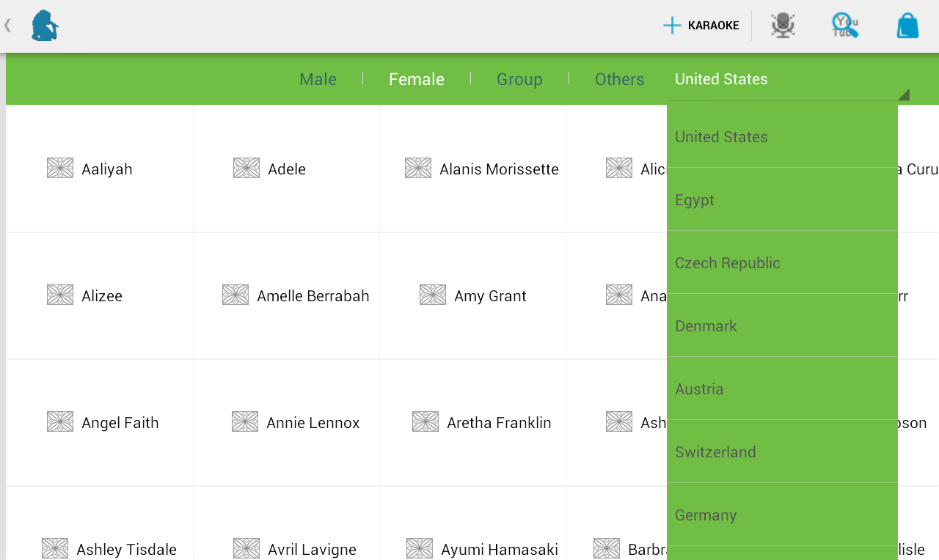This screenshot has height=560, width=939.
Task: Tap the singer silhouette app logo
Action: [x=45, y=26]
